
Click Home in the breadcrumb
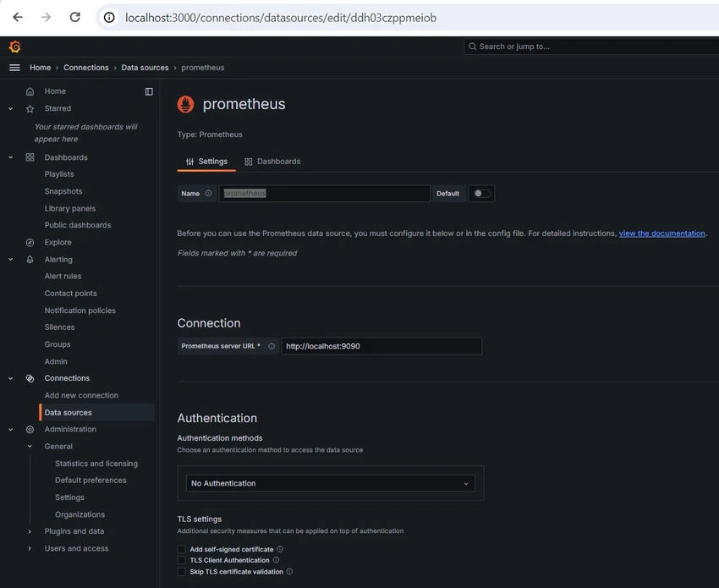point(41,68)
